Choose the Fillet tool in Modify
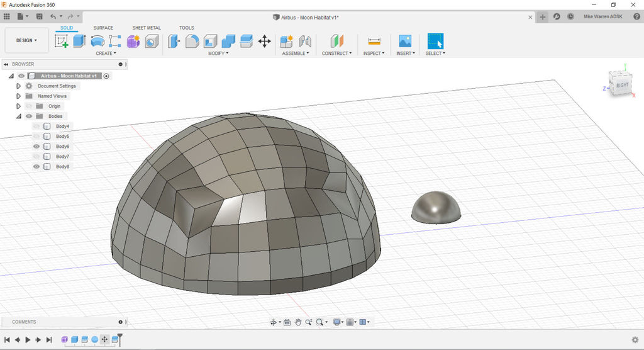644x350 pixels. [x=192, y=42]
